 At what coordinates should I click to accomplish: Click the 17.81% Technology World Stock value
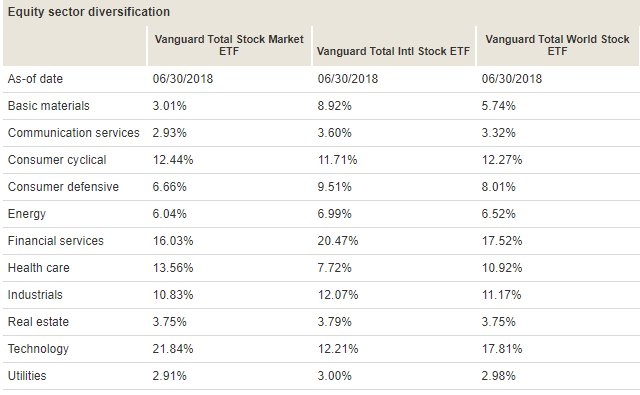click(x=502, y=349)
